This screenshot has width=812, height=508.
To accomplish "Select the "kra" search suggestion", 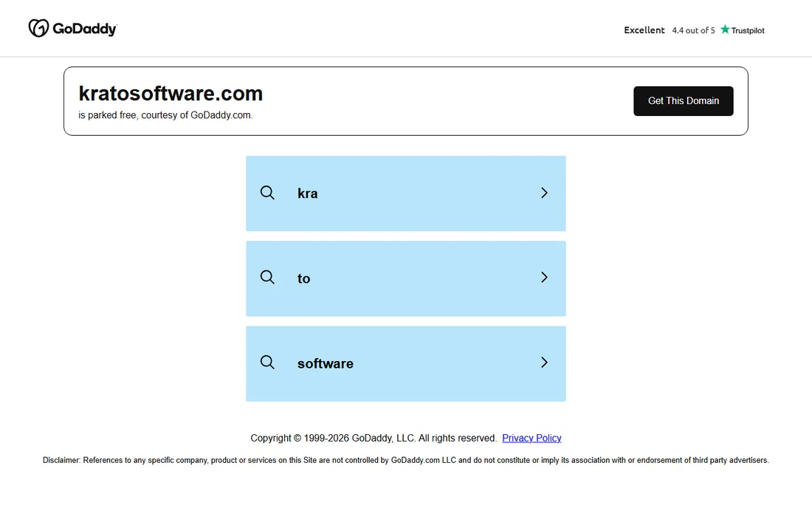I will [405, 193].
